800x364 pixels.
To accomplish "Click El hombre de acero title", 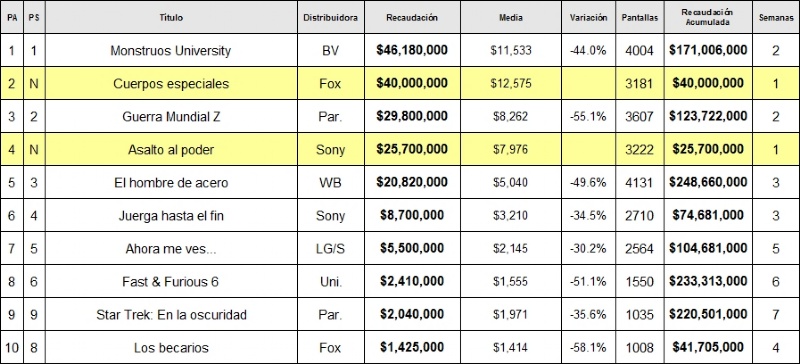I will [x=171, y=182].
